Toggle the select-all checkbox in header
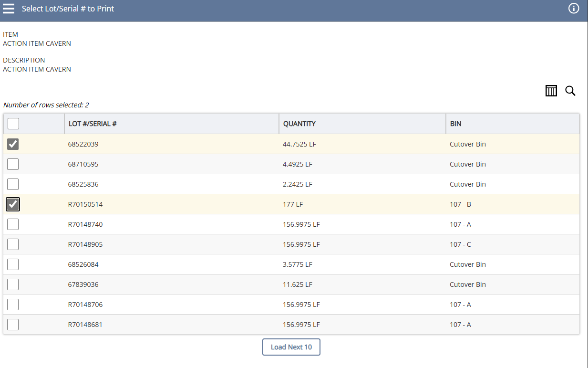Viewport: 588px width, 368px height. 13,123
